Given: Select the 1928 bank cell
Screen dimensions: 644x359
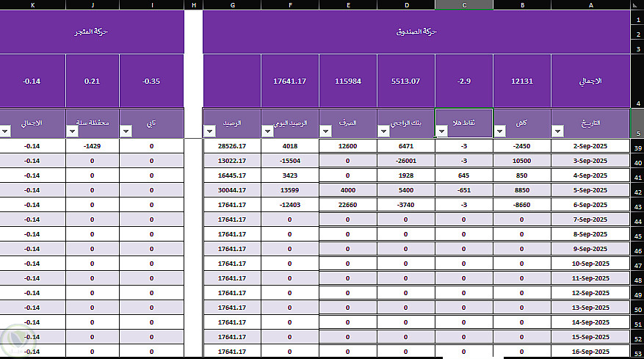Looking at the screenshot, I should (406, 175).
